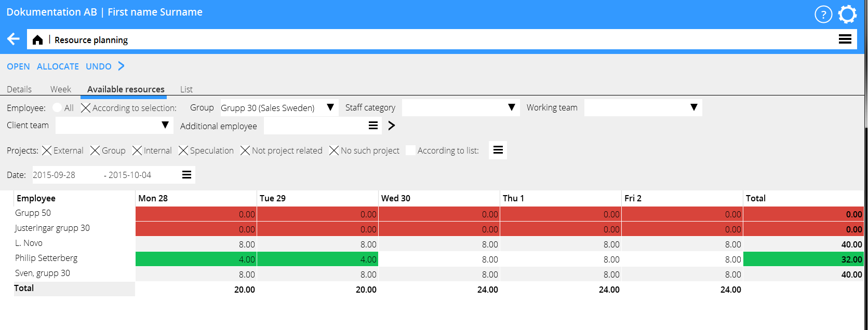Select the All employee radio button
The image size is (868, 330).
pyautogui.click(x=57, y=108)
